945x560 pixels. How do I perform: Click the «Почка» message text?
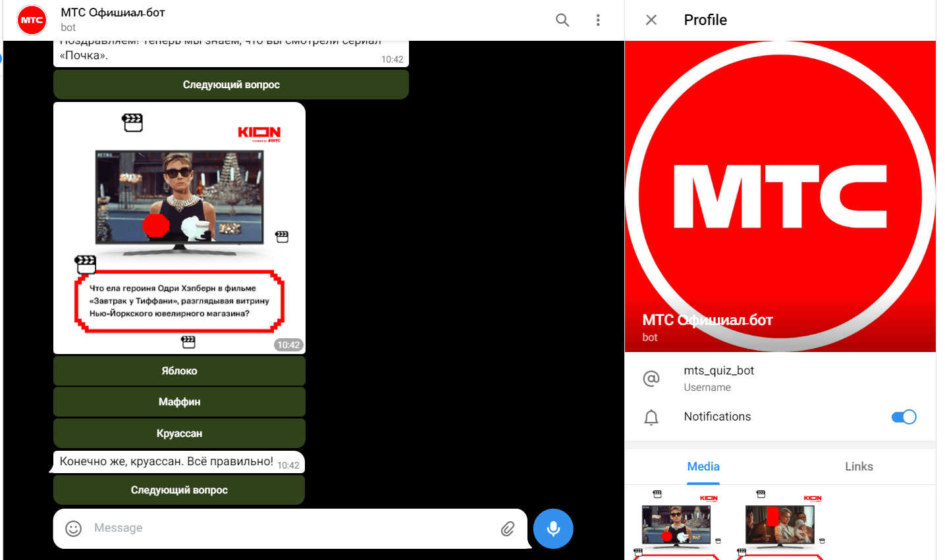[x=84, y=55]
